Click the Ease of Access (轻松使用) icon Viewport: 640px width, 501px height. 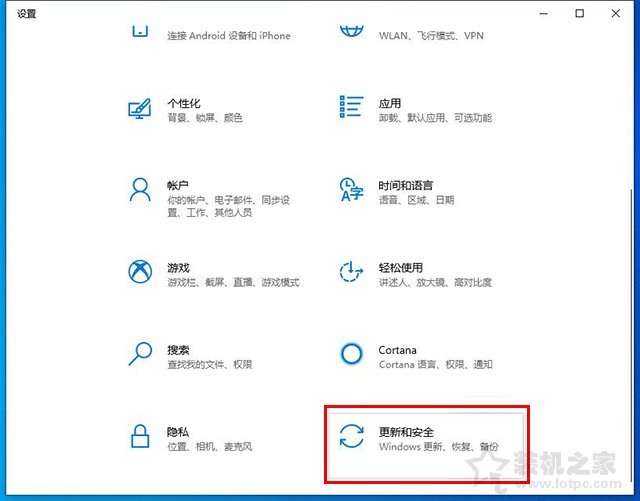(351, 272)
